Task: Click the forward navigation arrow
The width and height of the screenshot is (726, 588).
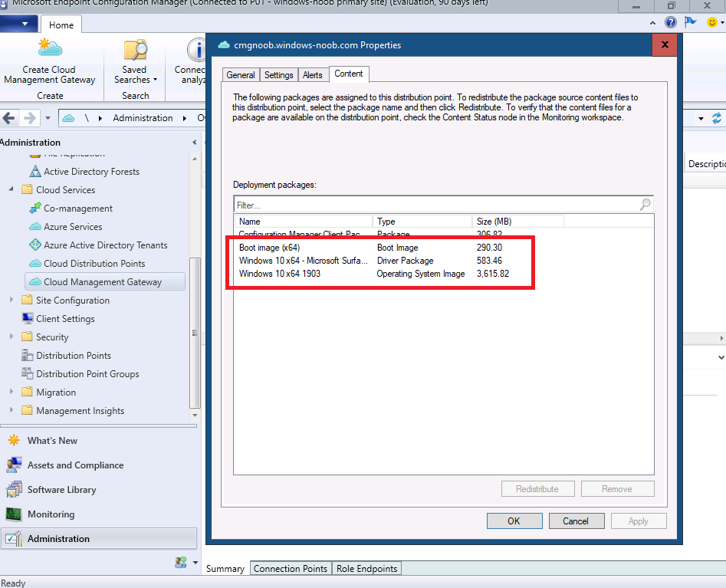Action: click(x=30, y=118)
